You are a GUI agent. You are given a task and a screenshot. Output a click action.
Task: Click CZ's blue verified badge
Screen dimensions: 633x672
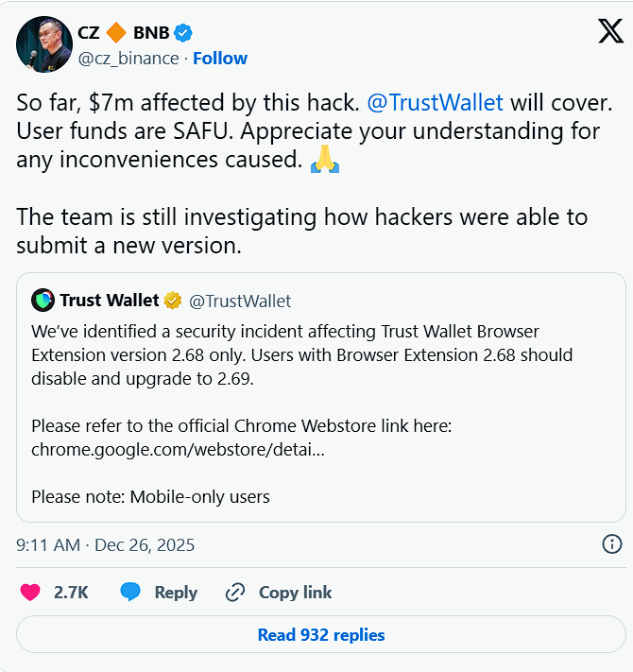[183, 33]
